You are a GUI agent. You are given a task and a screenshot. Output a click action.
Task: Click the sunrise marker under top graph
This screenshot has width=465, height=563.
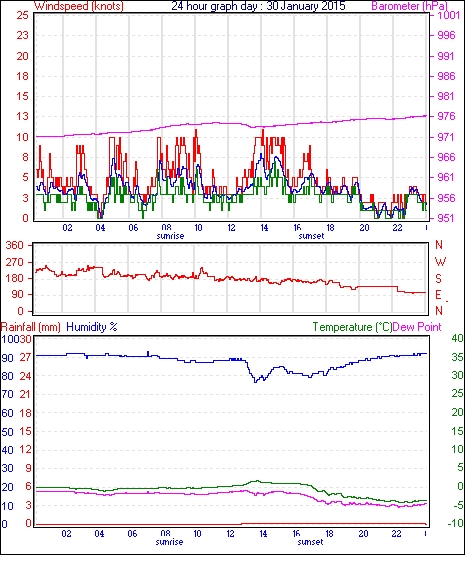[170, 236]
